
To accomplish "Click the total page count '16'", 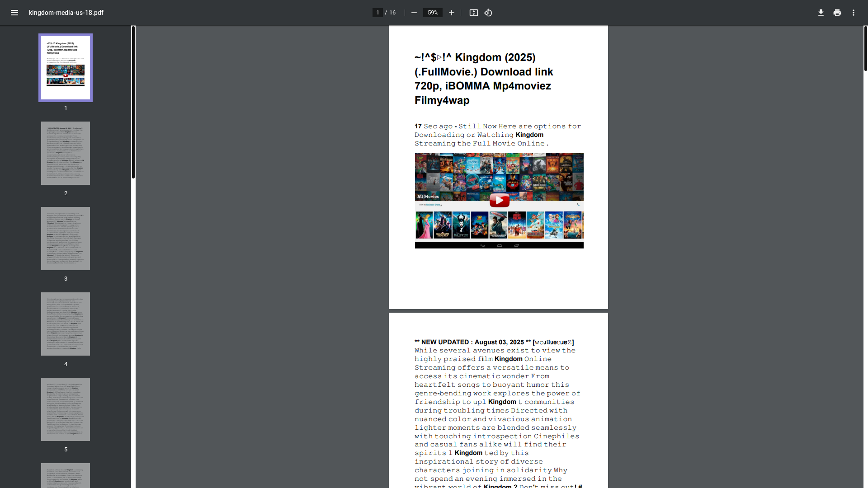I will click(x=392, y=13).
